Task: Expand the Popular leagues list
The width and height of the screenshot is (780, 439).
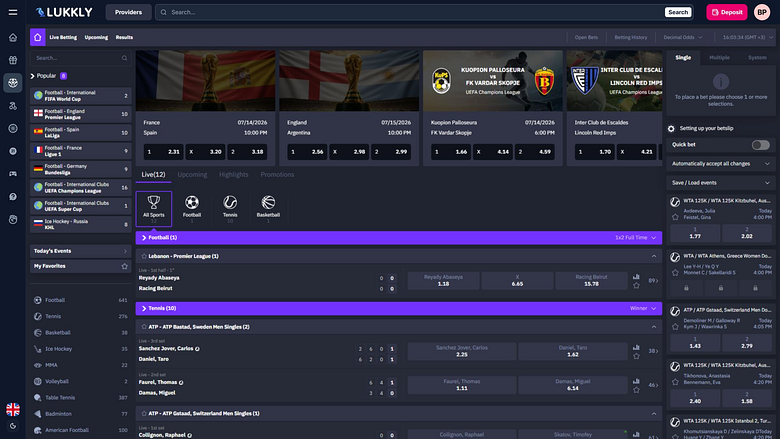Action: coord(48,76)
